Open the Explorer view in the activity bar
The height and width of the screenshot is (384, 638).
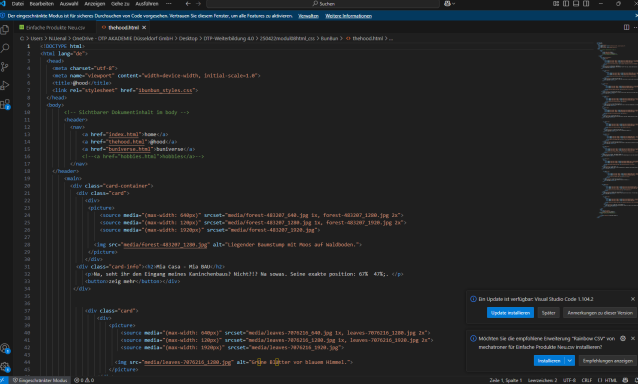click(5, 29)
